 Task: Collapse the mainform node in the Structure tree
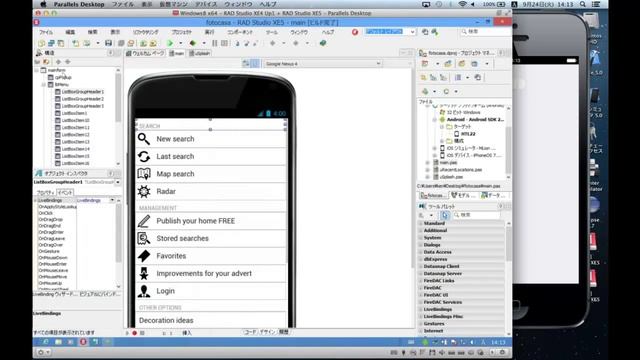[36, 70]
